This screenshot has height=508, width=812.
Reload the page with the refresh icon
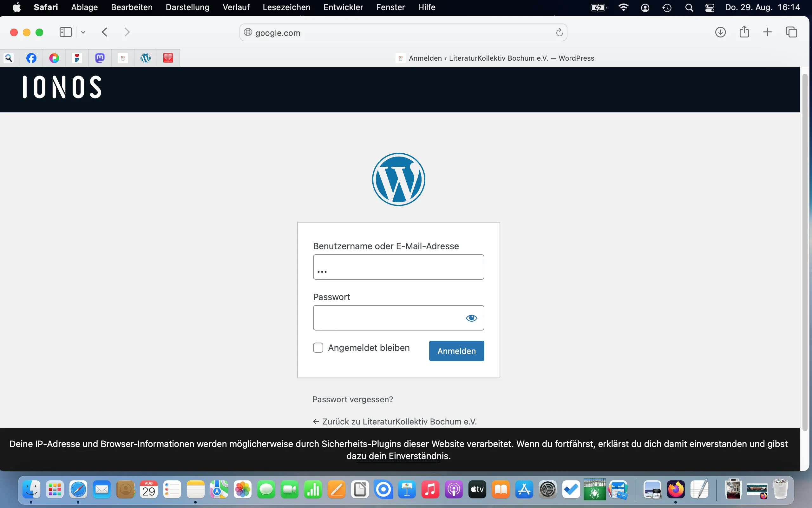pyautogui.click(x=559, y=33)
